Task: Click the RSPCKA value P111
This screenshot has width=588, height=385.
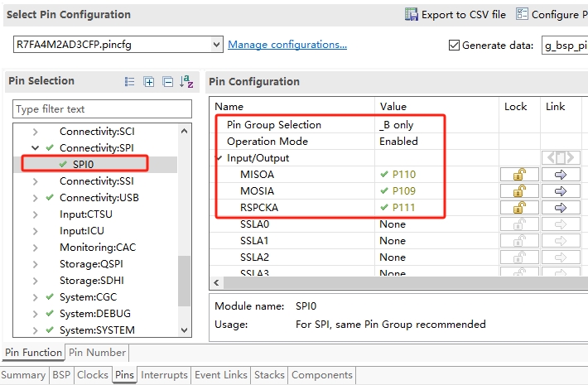Action: (x=404, y=208)
